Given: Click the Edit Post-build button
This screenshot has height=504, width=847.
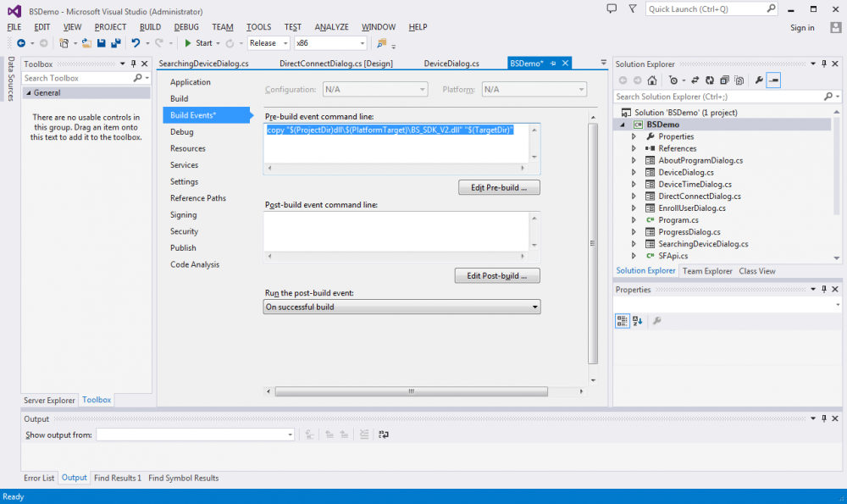Looking at the screenshot, I should pos(497,275).
